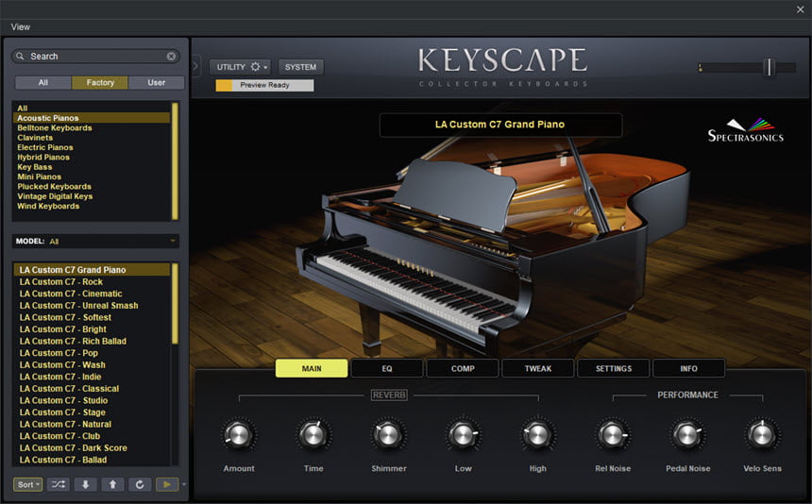Select Mini Pianos category

pyautogui.click(x=92, y=177)
